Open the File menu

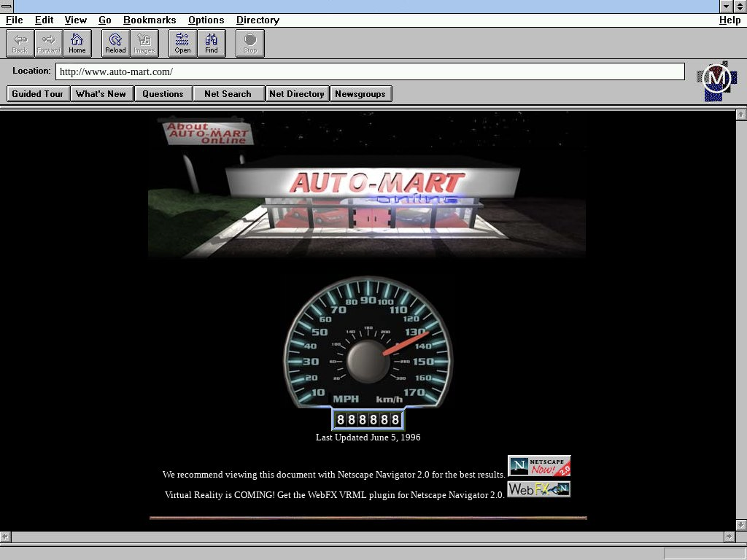[x=14, y=20]
